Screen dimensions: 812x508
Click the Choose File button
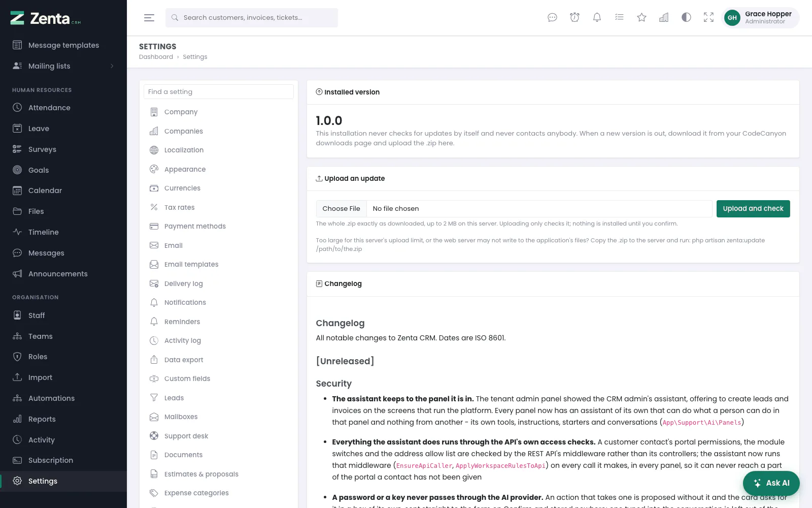click(x=341, y=209)
